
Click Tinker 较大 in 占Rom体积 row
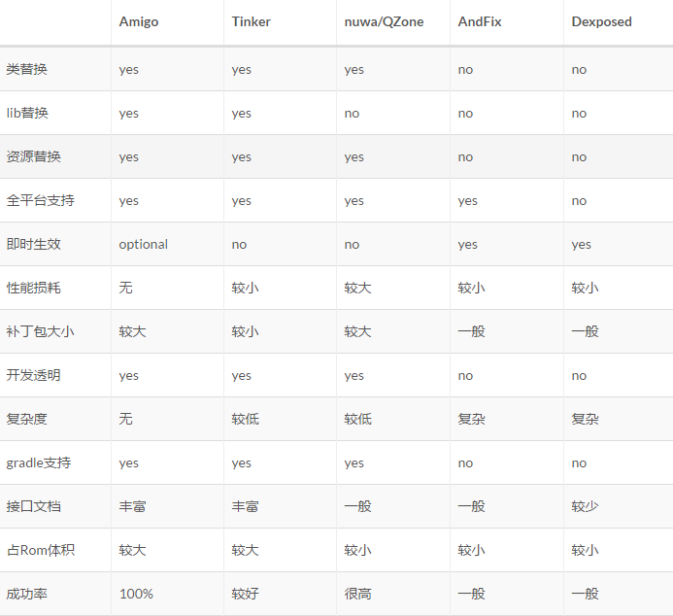(x=245, y=550)
